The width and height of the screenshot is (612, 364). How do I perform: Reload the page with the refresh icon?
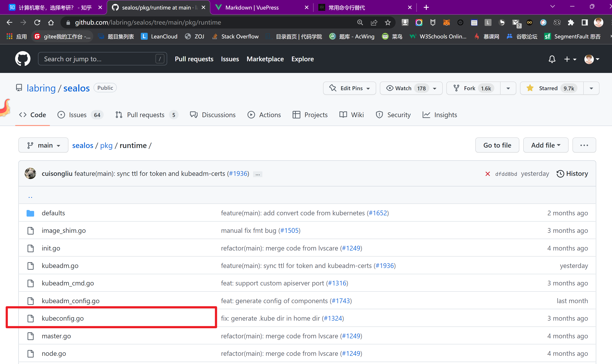(37, 23)
